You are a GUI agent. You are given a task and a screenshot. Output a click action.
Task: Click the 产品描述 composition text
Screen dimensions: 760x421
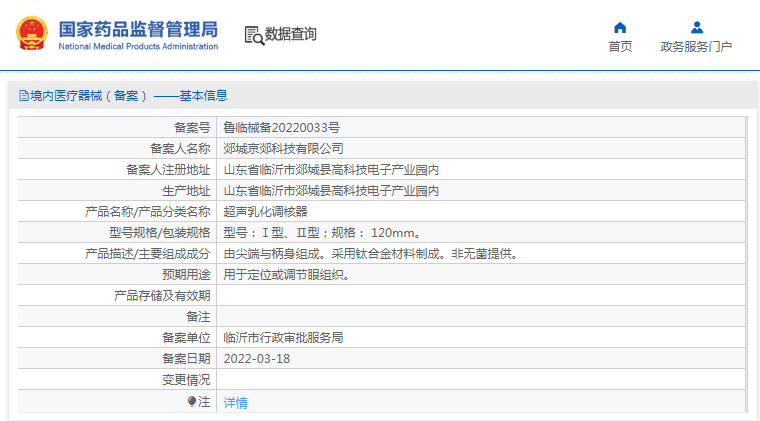click(x=370, y=254)
